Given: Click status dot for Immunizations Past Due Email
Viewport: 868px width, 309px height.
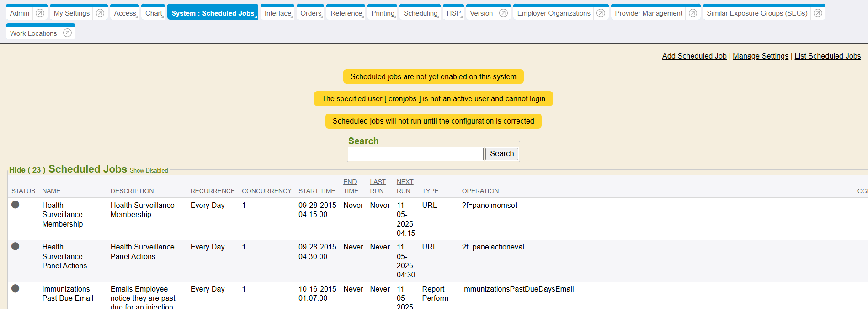Looking at the screenshot, I should pyautogui.click(x=16, y=288).
